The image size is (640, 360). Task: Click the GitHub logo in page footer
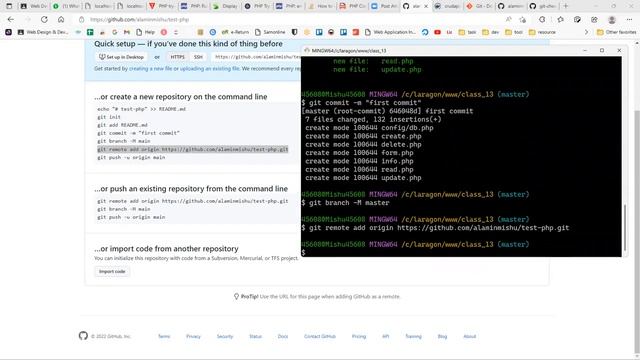tap(83, 336)
